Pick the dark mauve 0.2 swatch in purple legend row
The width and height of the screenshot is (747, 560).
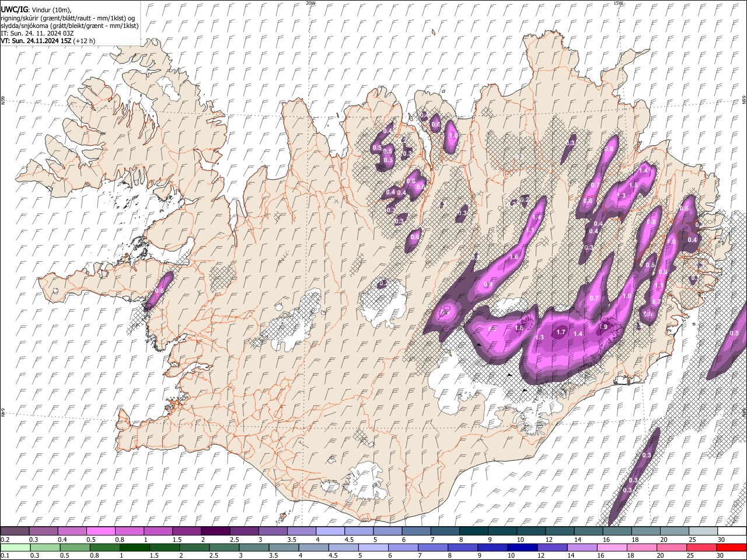(15, 531)
